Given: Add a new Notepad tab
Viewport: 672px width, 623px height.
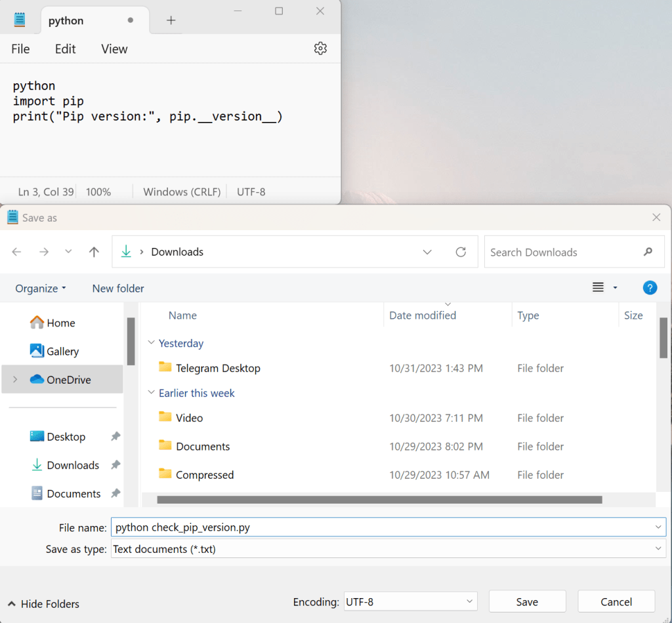Looking at the screenshot, I should pyautogui.click(x=171, y=20).
